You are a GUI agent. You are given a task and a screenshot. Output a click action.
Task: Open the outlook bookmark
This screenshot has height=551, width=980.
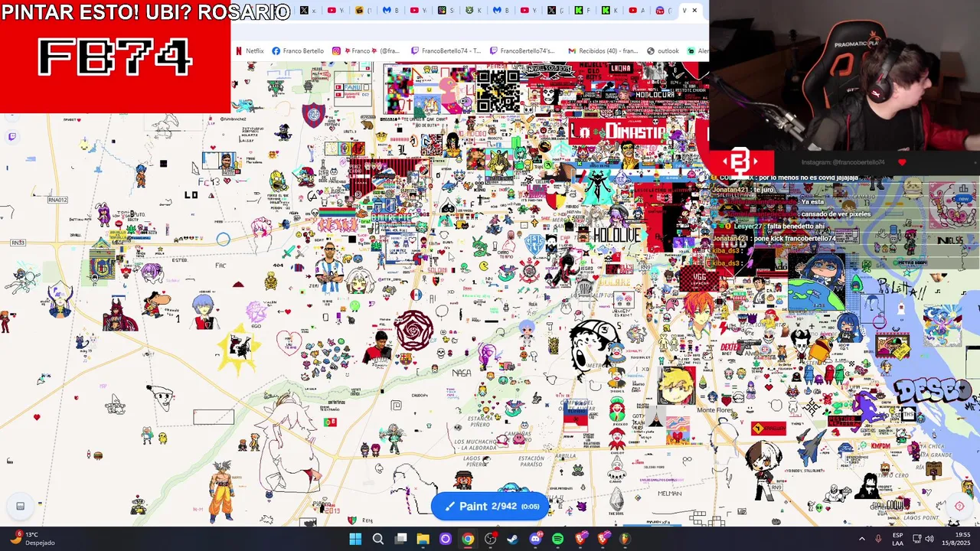pos(663,51)
